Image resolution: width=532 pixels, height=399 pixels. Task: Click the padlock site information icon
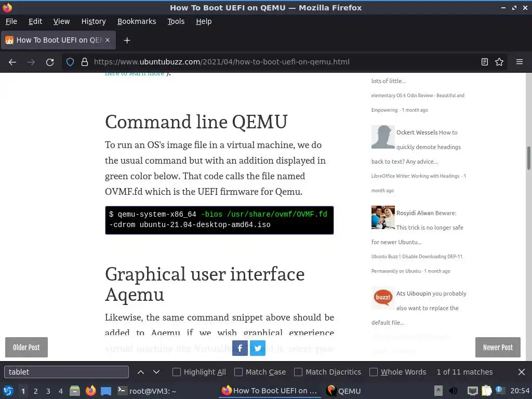click(85, 62)
